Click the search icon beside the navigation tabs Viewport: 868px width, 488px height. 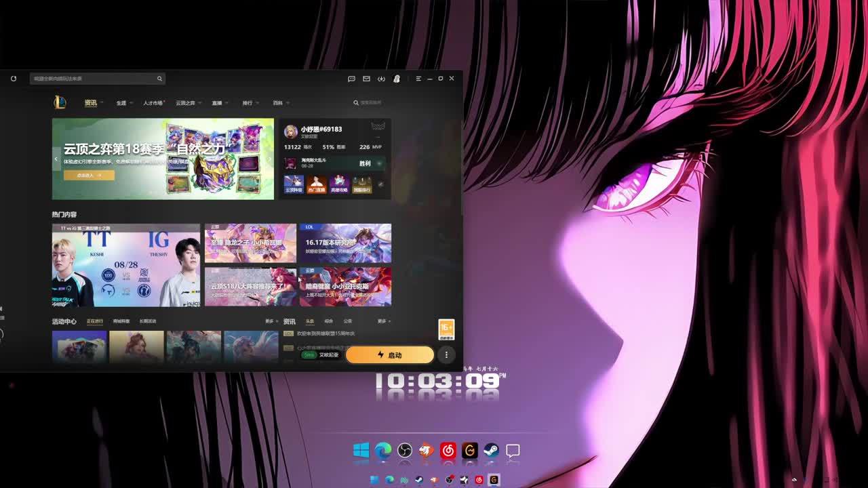(x=356, y=103)
